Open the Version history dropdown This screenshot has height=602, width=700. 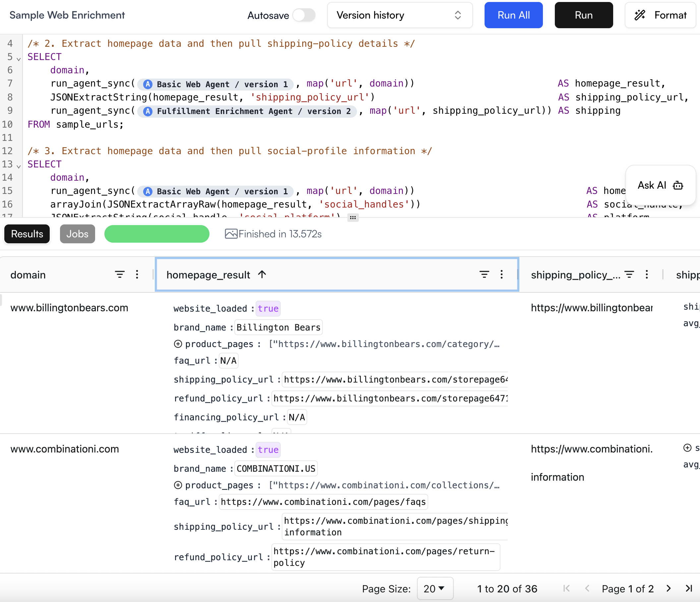coord(400,15)
